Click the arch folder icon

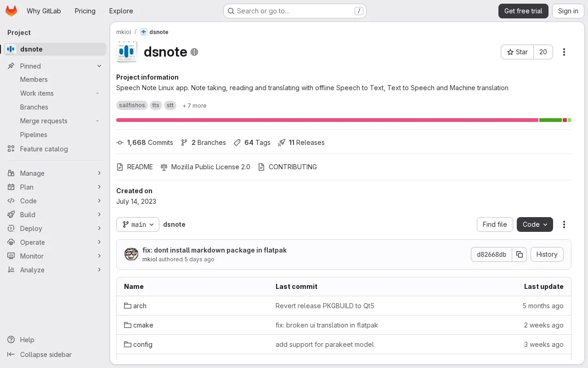tap(128, 306)
